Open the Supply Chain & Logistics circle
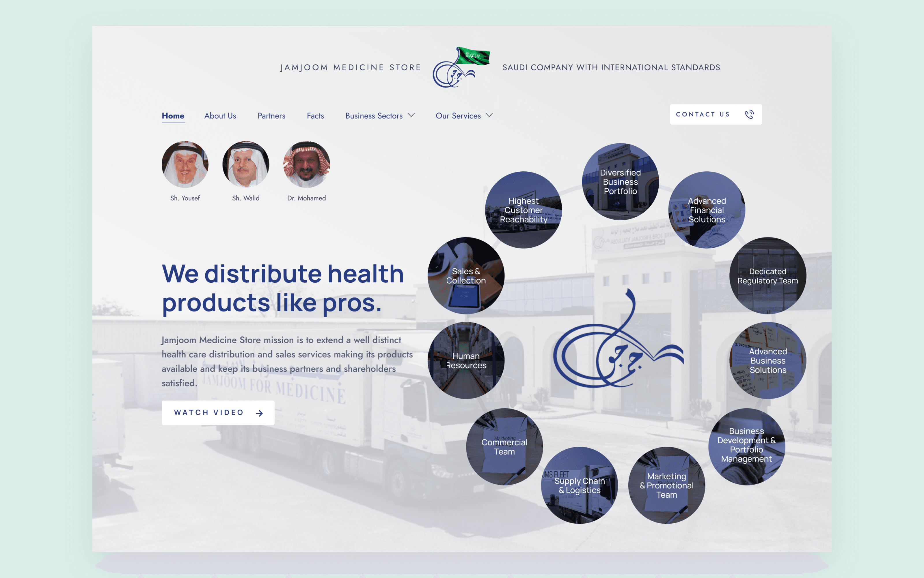Screen dimensions: 924x578 pos(580,485)
